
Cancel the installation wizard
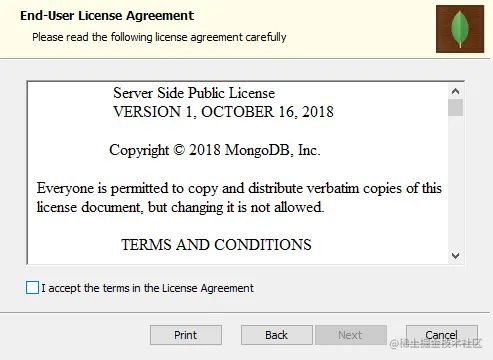442,335
